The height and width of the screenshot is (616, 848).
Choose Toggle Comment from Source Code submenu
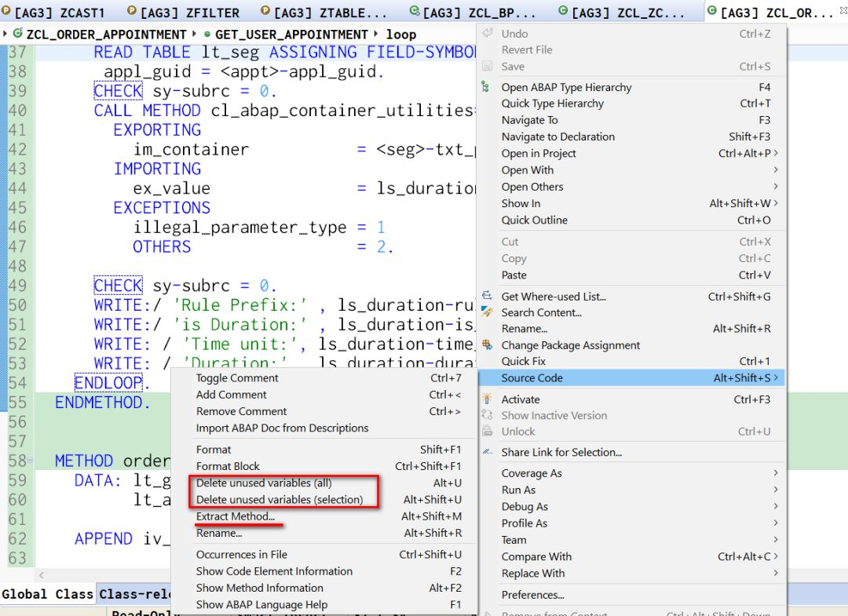click(x=324, y=377)
